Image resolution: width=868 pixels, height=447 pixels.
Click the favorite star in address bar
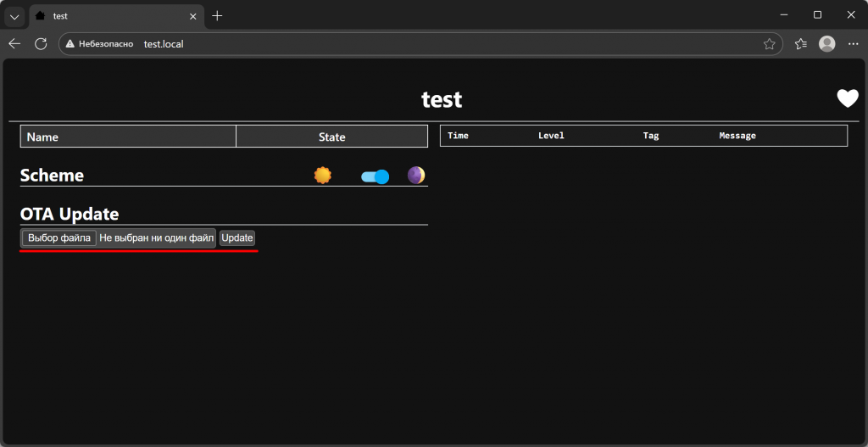coord(769,44)
